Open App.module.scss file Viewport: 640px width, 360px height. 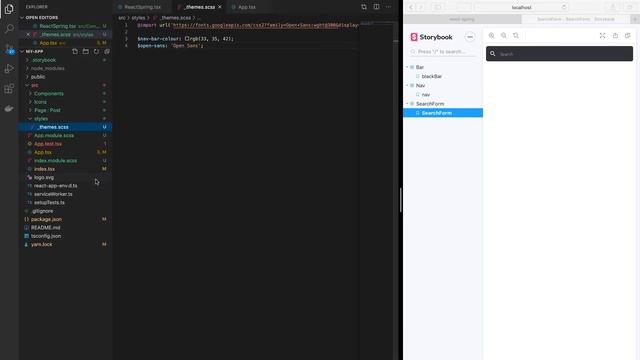[54, 136]
